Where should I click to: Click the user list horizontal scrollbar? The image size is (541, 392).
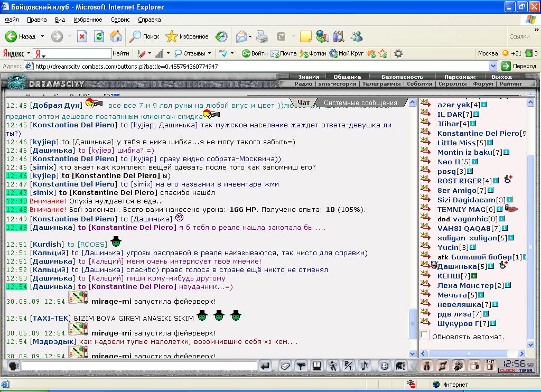tap(468, 353)
